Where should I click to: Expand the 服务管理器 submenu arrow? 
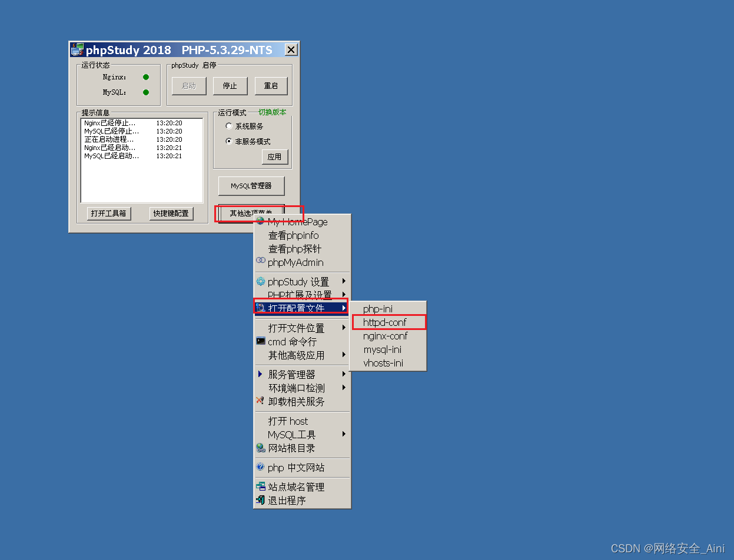tap(344, 374)
